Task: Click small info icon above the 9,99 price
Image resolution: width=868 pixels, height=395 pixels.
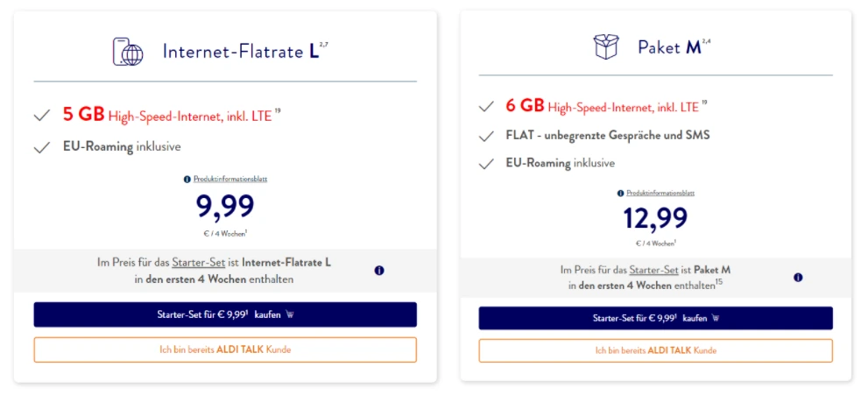Action: [187, 179]
